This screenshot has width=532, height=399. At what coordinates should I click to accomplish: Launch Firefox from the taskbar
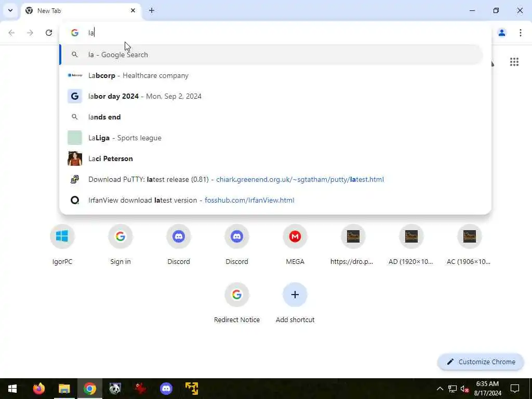point(38,389)
